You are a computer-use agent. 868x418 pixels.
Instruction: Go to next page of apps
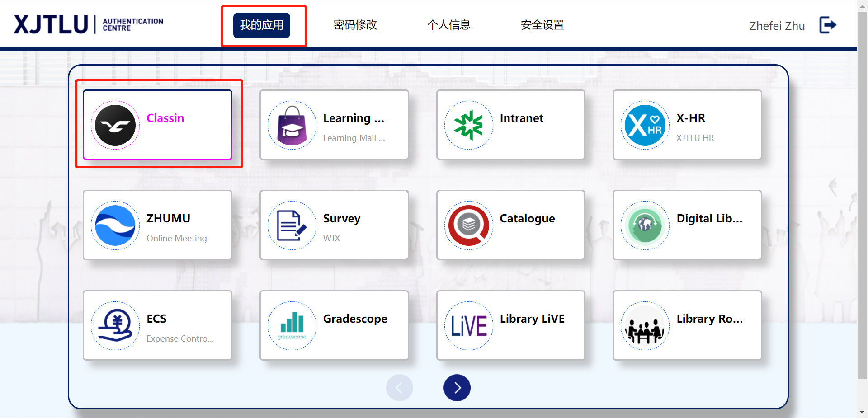point(457,388)
